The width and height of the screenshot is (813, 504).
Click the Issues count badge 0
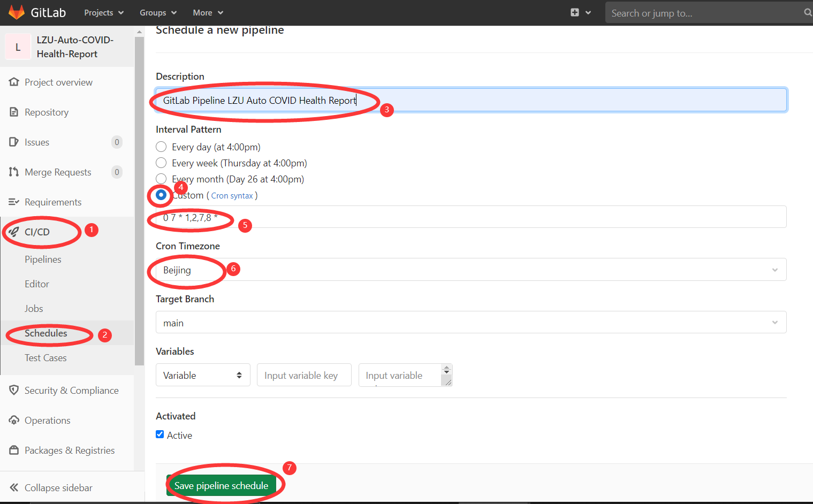pos(117,142)
